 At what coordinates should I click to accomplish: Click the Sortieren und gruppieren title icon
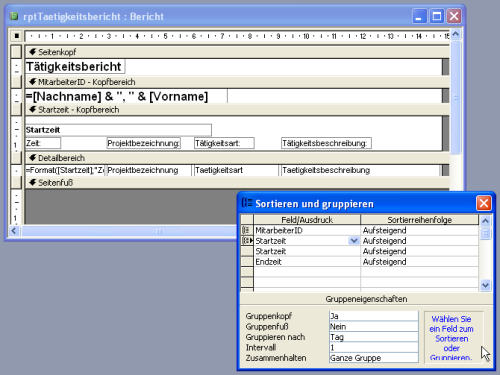(247, 203)
